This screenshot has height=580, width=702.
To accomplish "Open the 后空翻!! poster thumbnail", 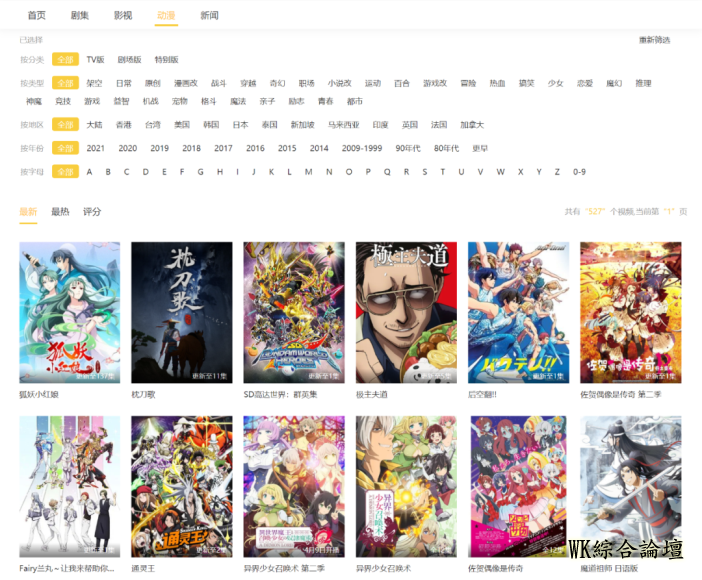I will (518, 313).
